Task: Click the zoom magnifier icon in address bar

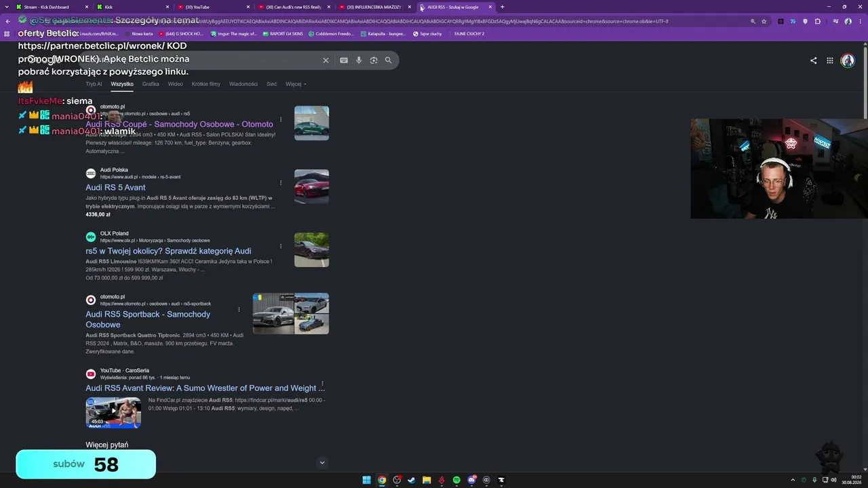Action: 753,22
